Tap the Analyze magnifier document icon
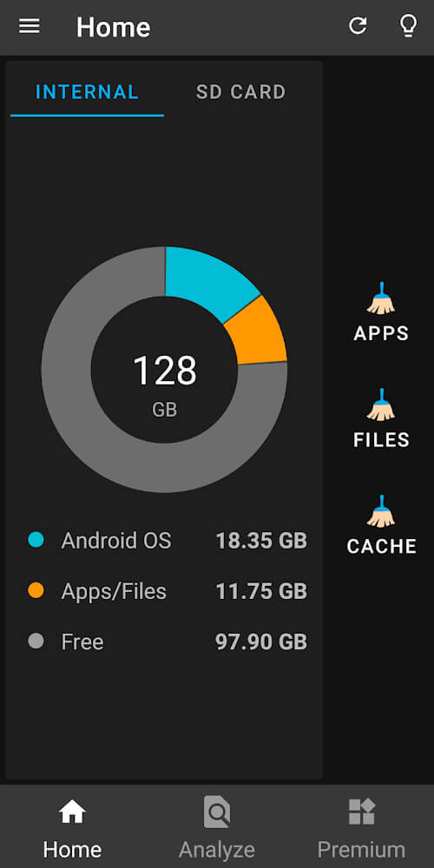Screen dimensions: 434x868 coord(216,812)
